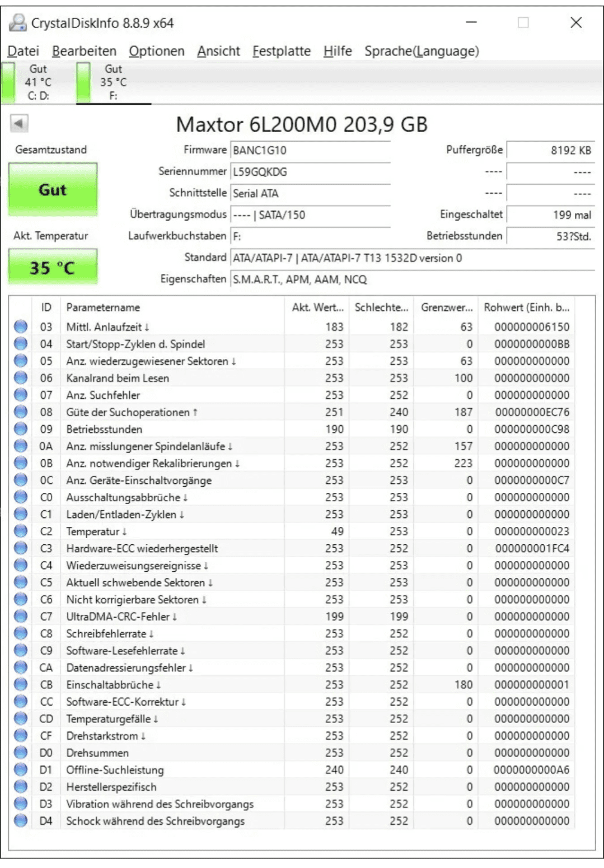
Task: Click the 35 °C temperature button
Action: 53,267
